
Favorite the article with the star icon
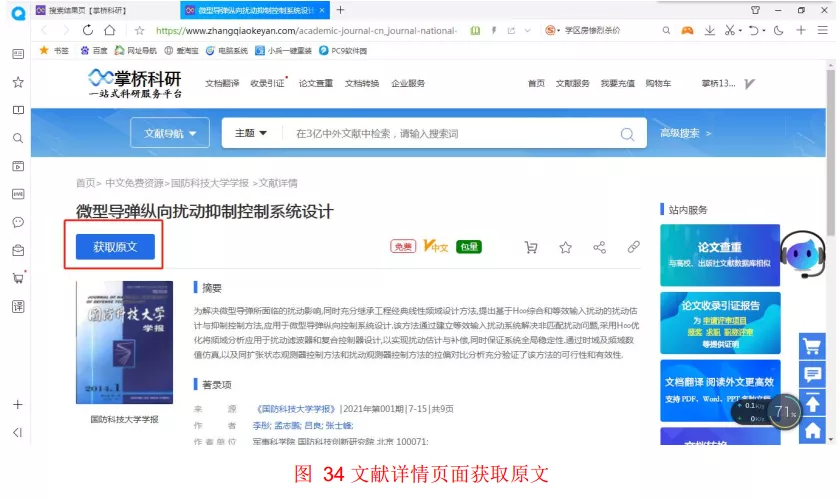565,247
